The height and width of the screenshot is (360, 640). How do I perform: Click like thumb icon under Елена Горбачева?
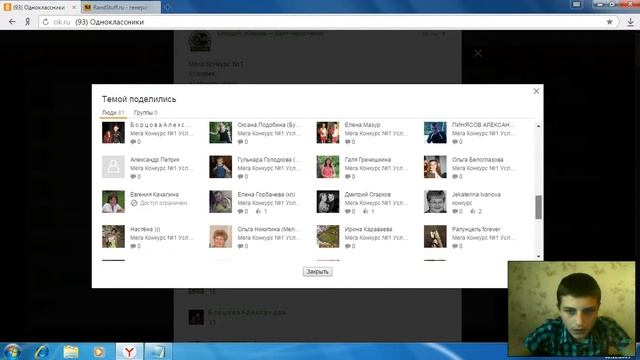(258, 211)
